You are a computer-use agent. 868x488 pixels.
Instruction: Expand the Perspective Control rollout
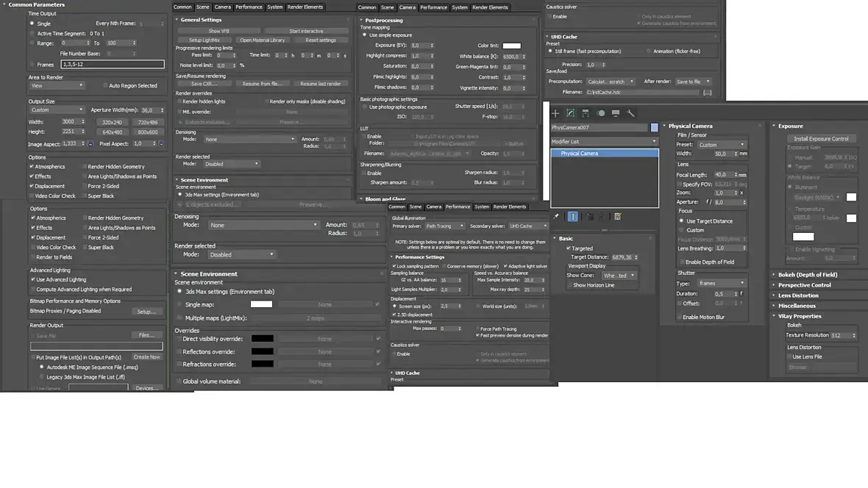pyautogui.click(x=804, y=285)
